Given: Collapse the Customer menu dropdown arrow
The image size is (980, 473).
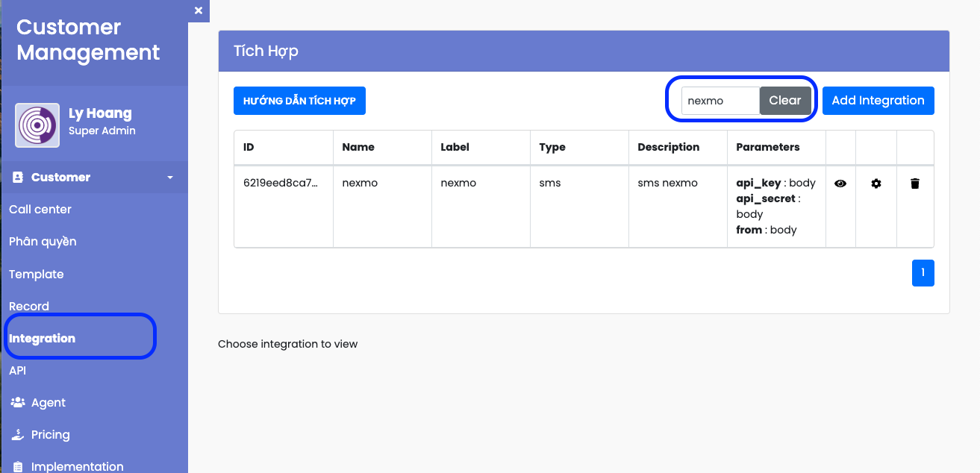Looking at the screenshot, I should coord(170,178).
